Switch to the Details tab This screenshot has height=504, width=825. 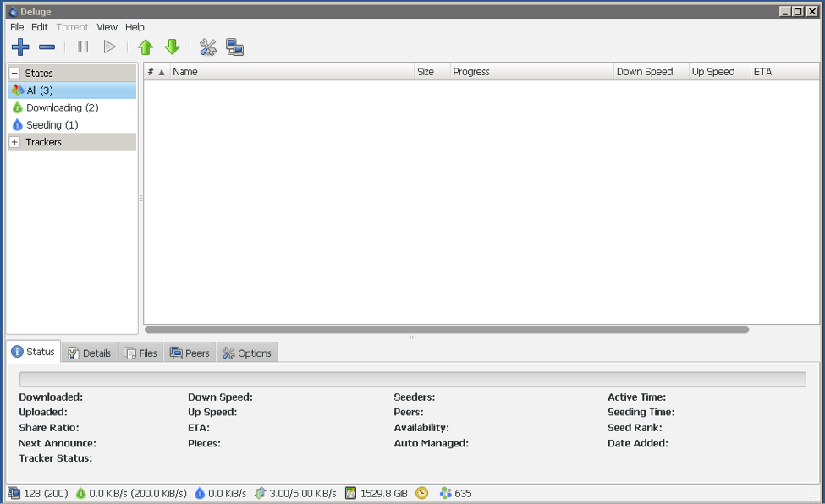[x=90, y=353]
